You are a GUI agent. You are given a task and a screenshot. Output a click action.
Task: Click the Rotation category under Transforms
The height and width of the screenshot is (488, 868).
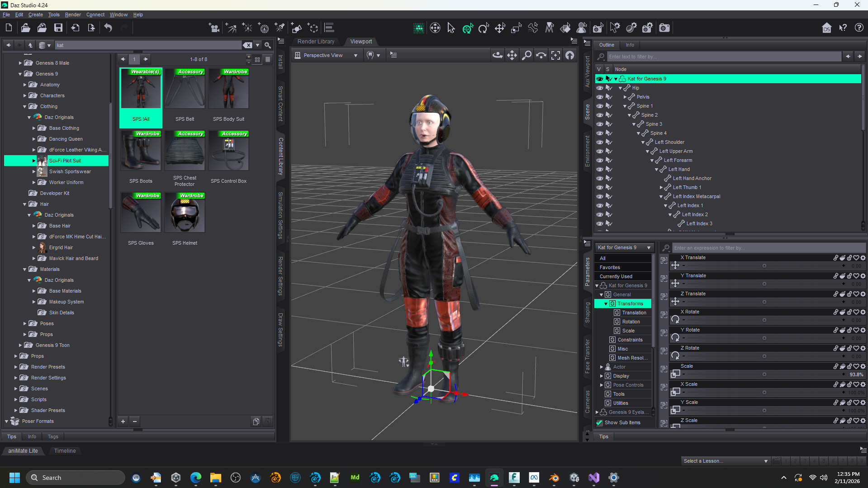click(x=631, y=321)
